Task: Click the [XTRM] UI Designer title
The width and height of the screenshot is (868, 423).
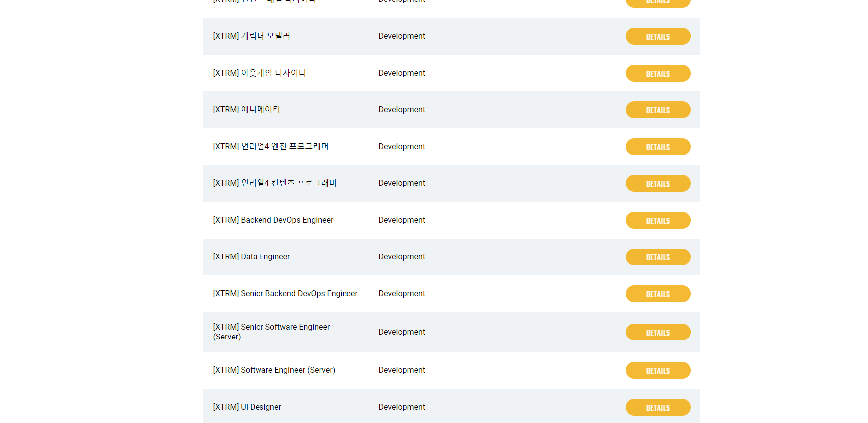Action: click(247, 407)
